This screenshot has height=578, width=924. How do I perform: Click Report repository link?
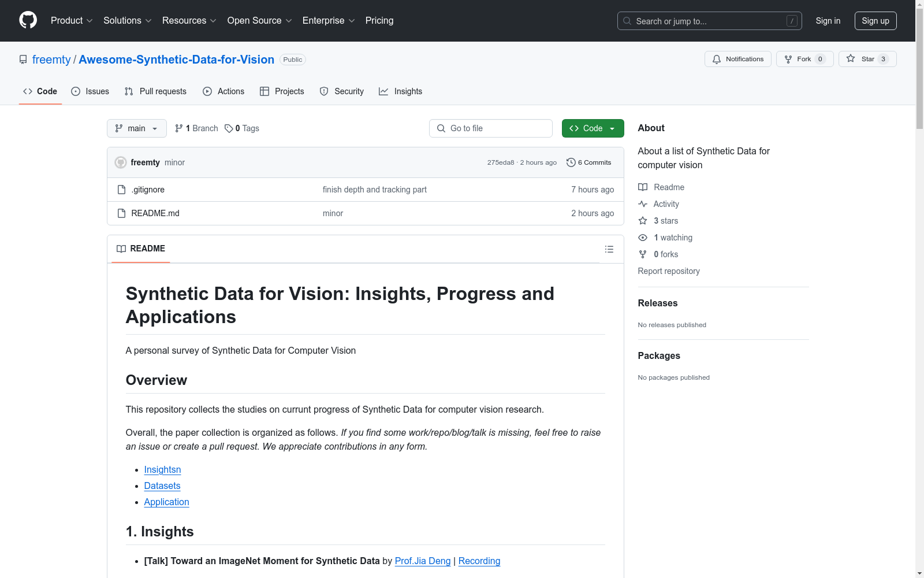tap(669, 271)
